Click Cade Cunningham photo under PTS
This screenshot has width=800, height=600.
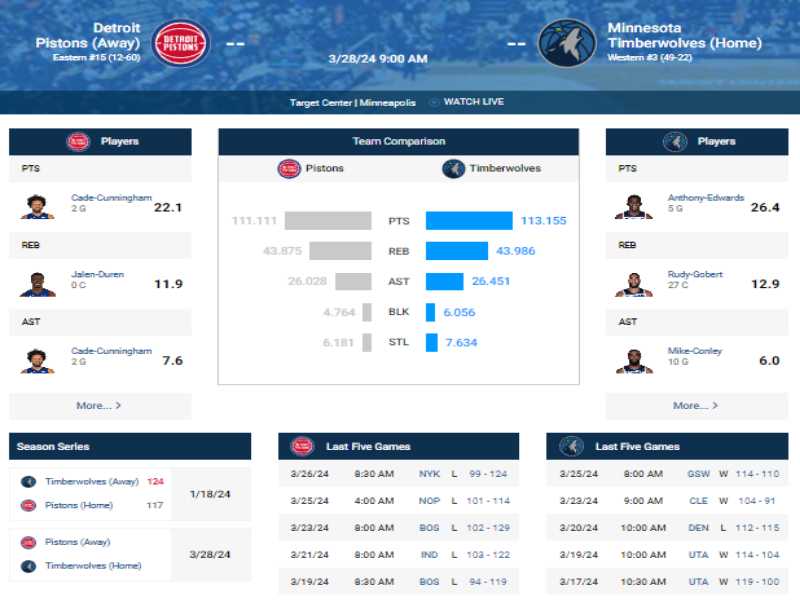tap(37, 207)
